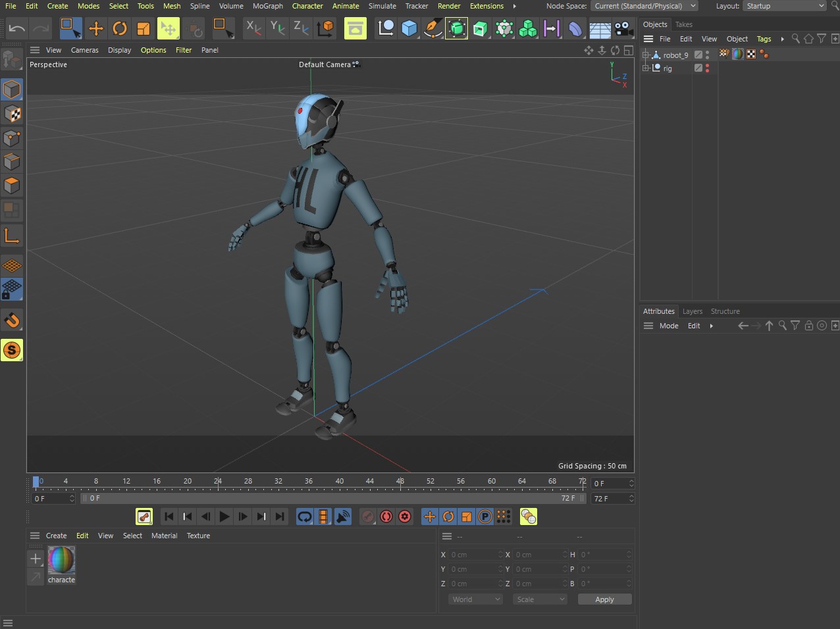Click the Camera object icon
Viewport: 840px width, 629px height.
[x=623, y=28]
